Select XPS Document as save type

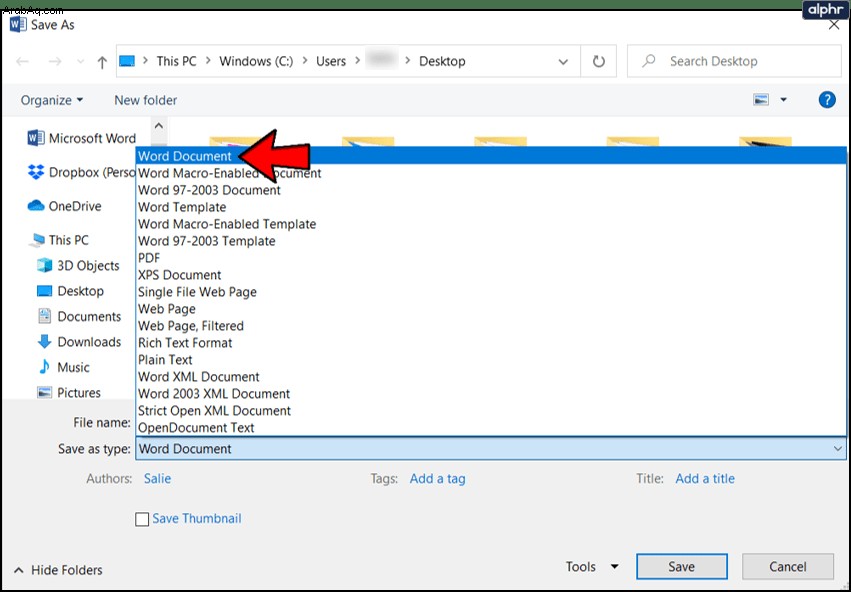[491, 275]
